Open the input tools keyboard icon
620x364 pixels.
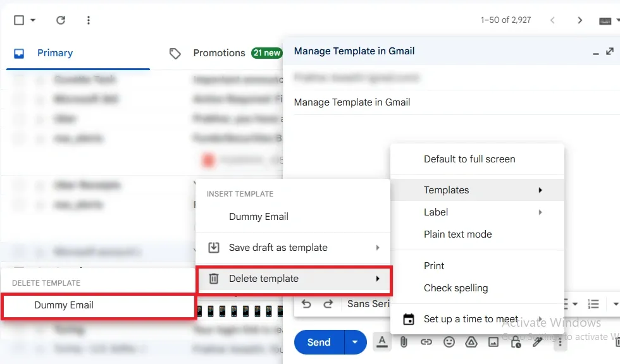(x=605, y=21)
